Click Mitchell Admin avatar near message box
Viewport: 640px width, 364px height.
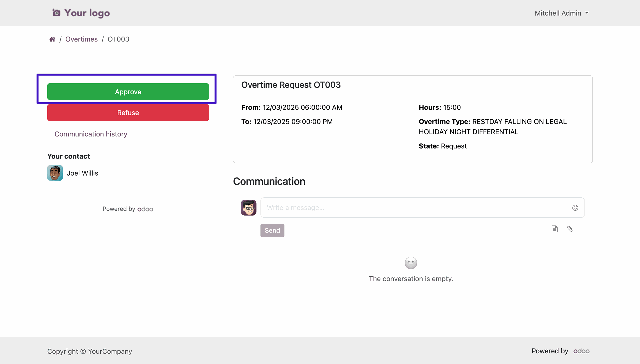click(x=249, y=208)
